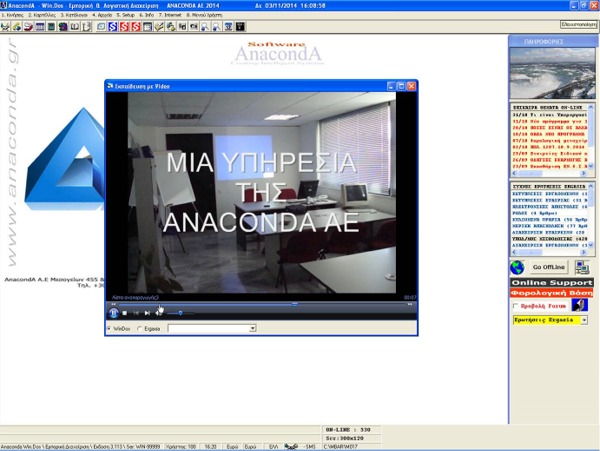Viewport: 600px width, 451px height.
Task: Open the 3. Κατάλογοι menu
Action: click(x=74, y=15)
